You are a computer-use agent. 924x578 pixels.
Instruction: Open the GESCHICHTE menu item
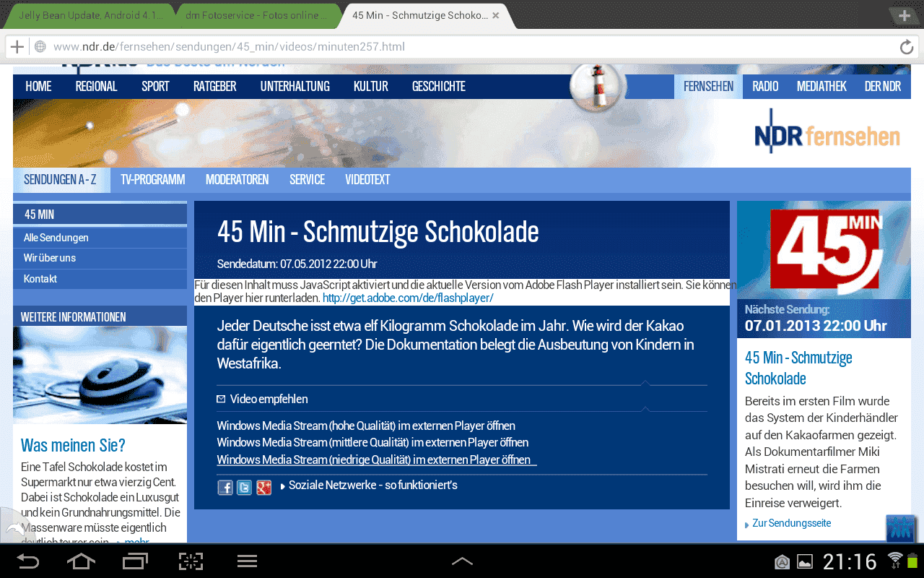[x=439, y=86]
